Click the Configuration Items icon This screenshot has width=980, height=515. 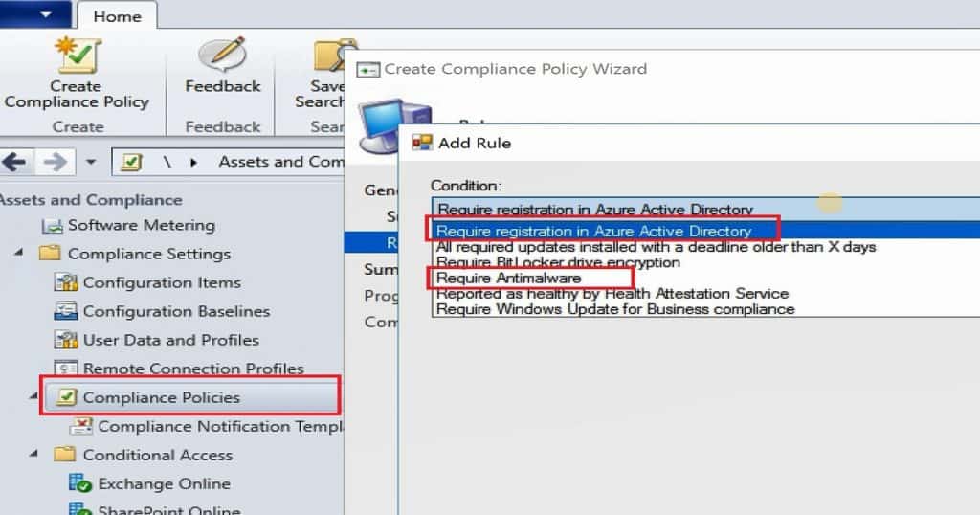(66, 282)
